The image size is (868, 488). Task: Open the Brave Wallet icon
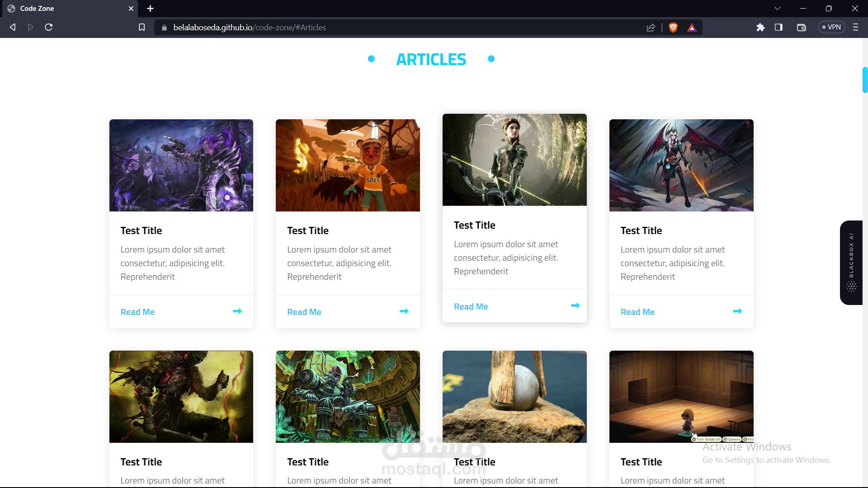tap(802, 28)
